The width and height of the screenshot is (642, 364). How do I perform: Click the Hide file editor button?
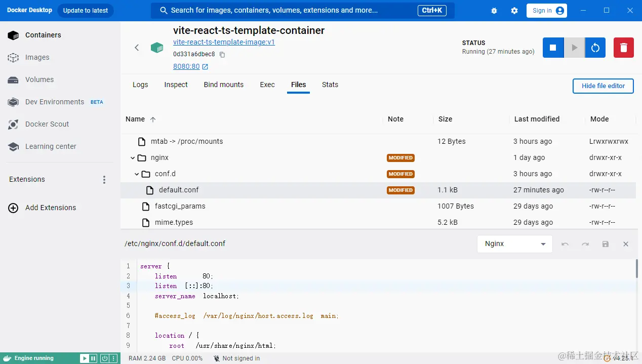tap(603, 86)
